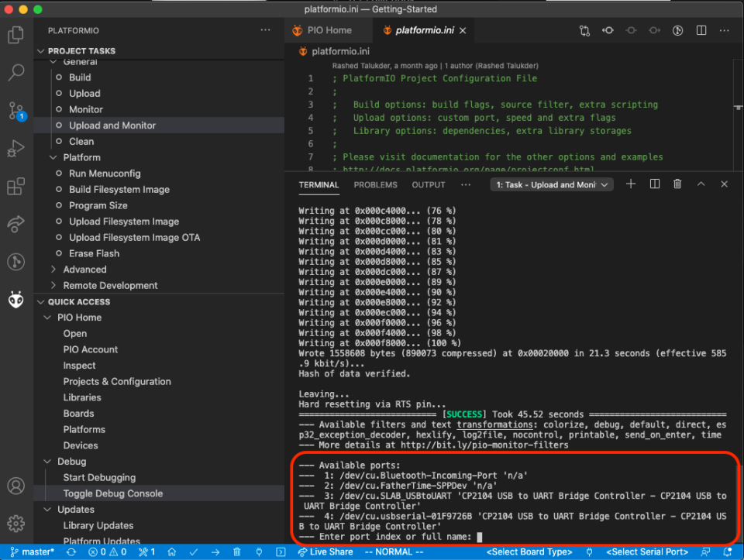
Task: Switch to the PIO Home tab
Action: click(327, 30)
